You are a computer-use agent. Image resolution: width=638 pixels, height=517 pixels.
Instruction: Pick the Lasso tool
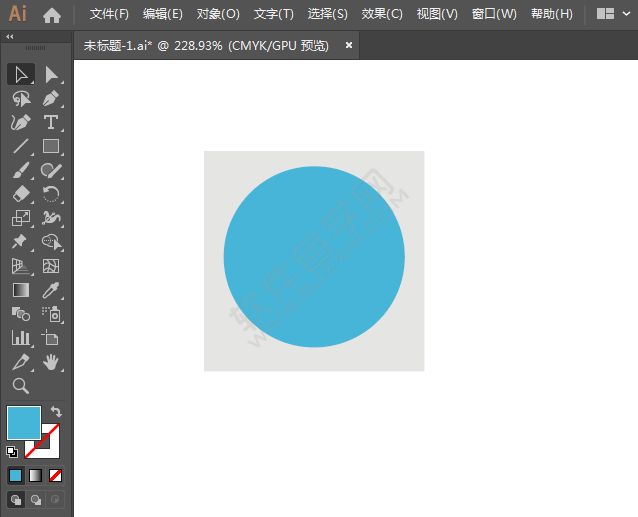point(21,98)
